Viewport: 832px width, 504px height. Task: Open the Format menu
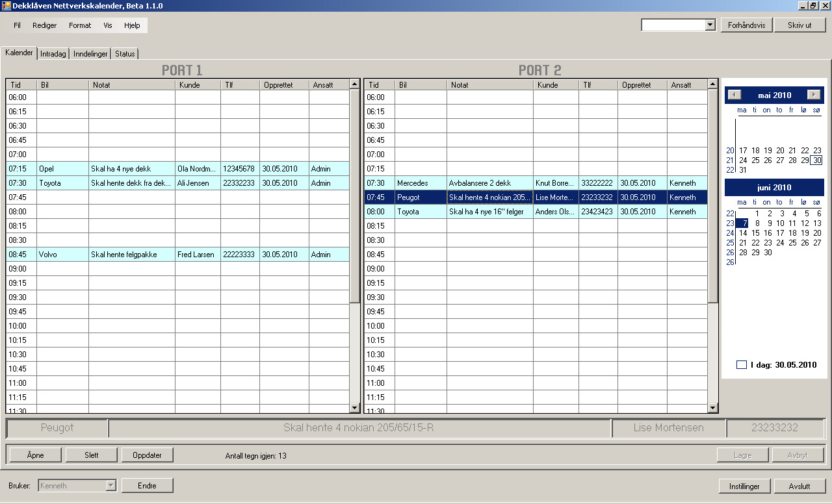tap(80, 25)
